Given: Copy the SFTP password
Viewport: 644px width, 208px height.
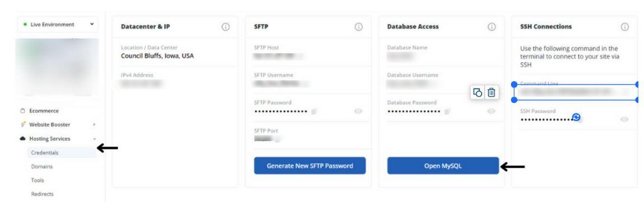Looking at the screenshot, I should 314,111.
